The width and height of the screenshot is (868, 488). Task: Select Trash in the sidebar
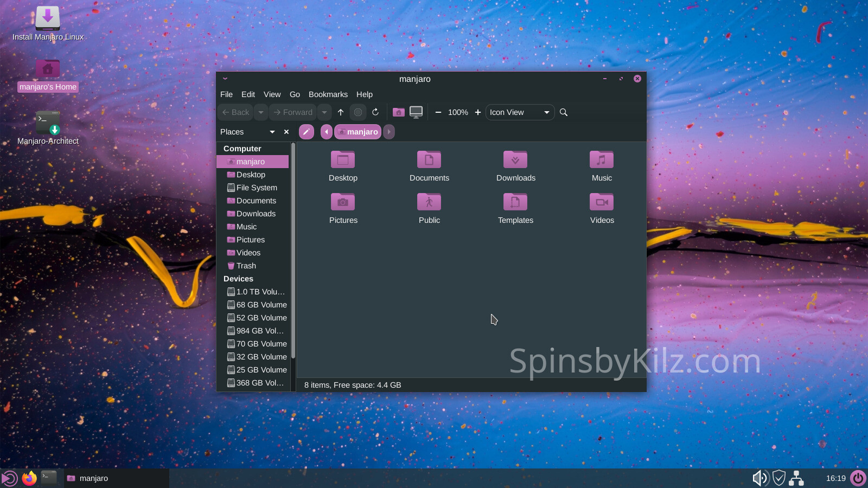click(246, 266)
